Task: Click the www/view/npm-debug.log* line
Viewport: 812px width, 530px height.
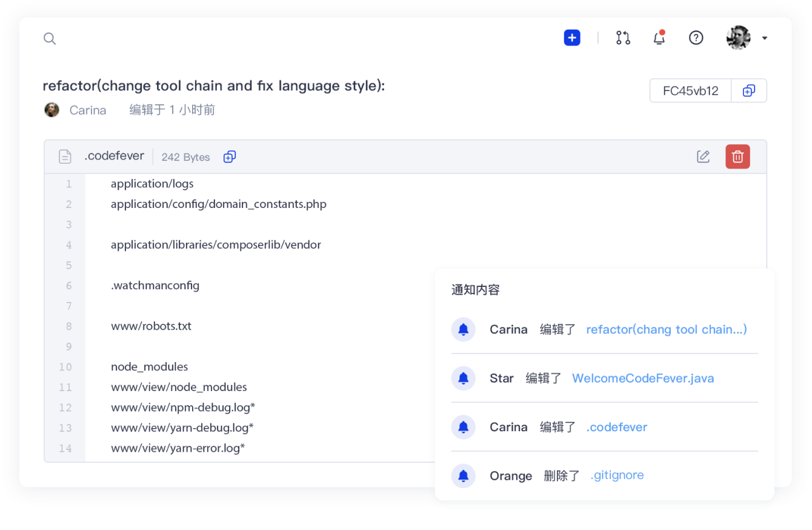Action: tap(183, 407)
